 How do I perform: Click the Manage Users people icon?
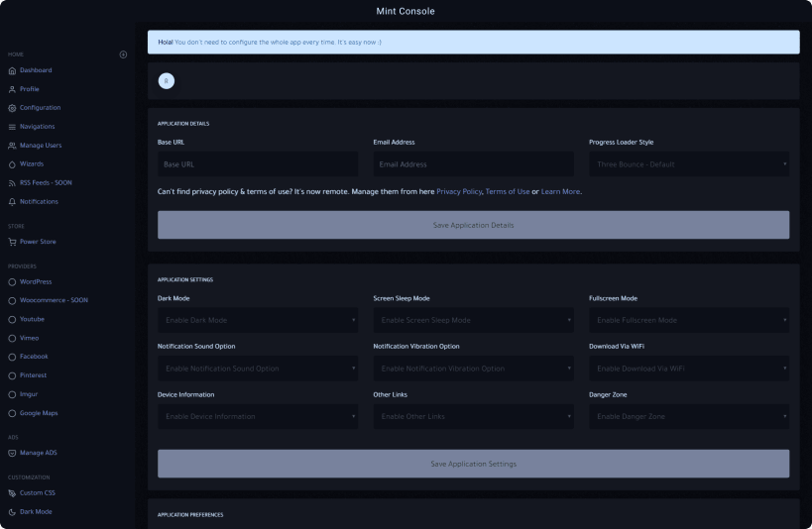[12, 146]
